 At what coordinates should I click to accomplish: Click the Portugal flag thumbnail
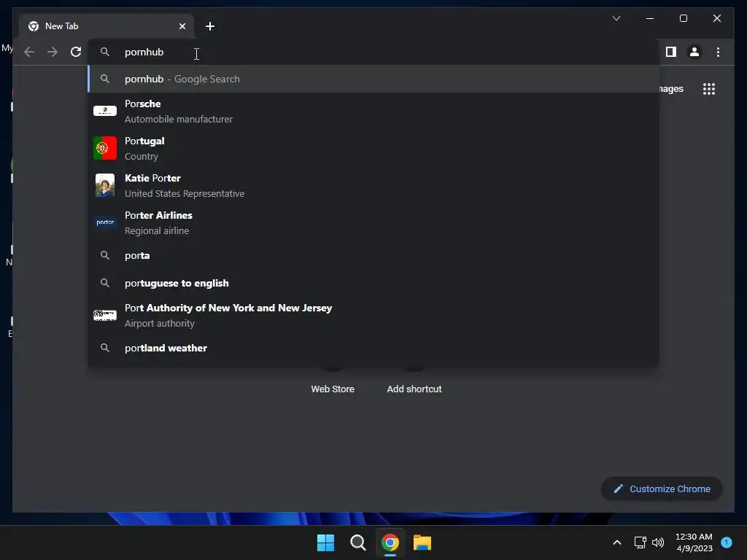click(105, 148)
